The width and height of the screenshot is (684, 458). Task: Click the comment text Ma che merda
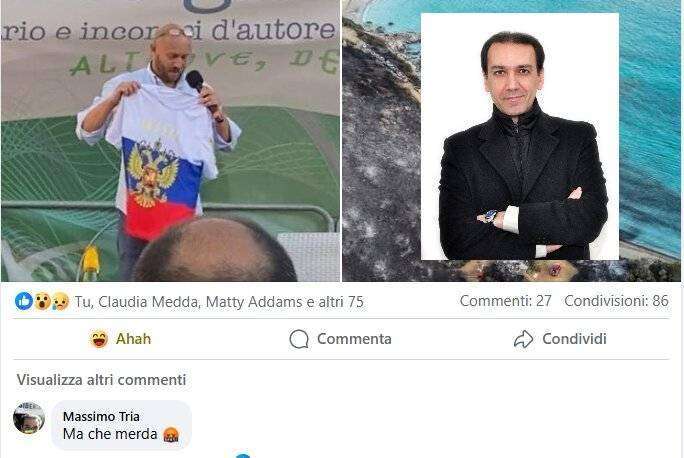(x=110, y=434)
